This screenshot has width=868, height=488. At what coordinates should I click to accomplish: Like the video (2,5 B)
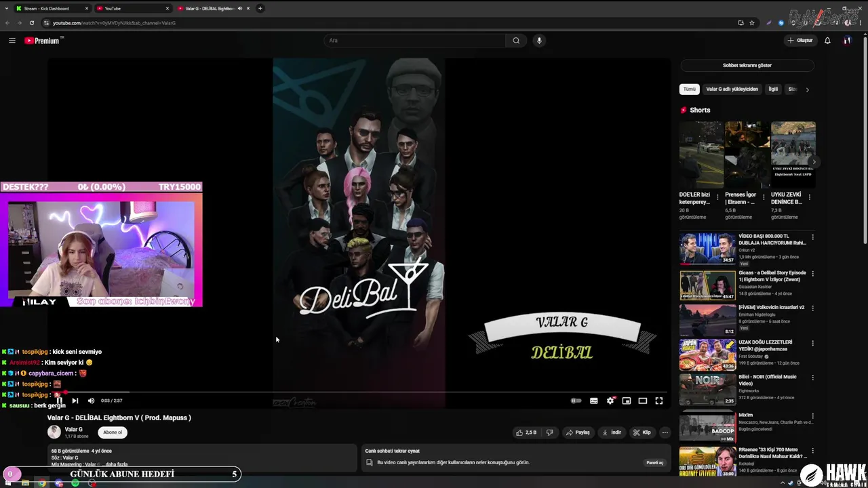tap(526, 432)
